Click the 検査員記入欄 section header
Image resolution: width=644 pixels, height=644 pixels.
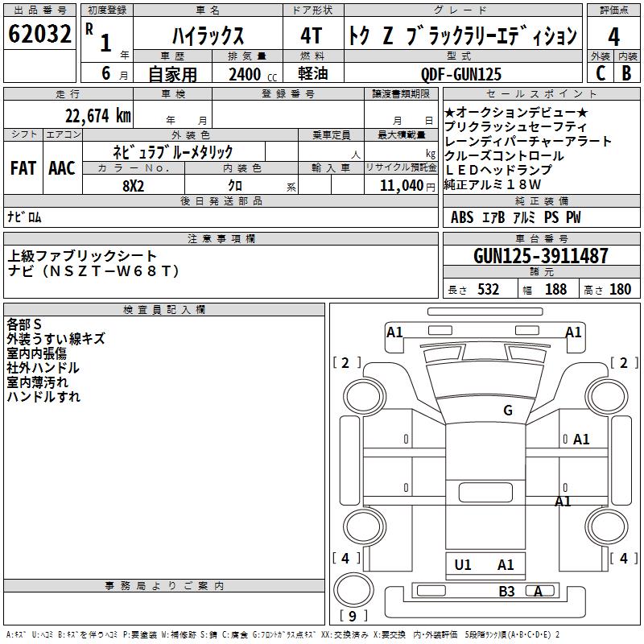(x=164, y=310)
